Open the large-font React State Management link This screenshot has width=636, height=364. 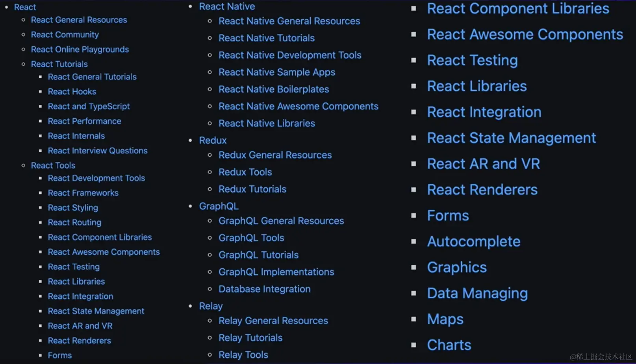512,138
